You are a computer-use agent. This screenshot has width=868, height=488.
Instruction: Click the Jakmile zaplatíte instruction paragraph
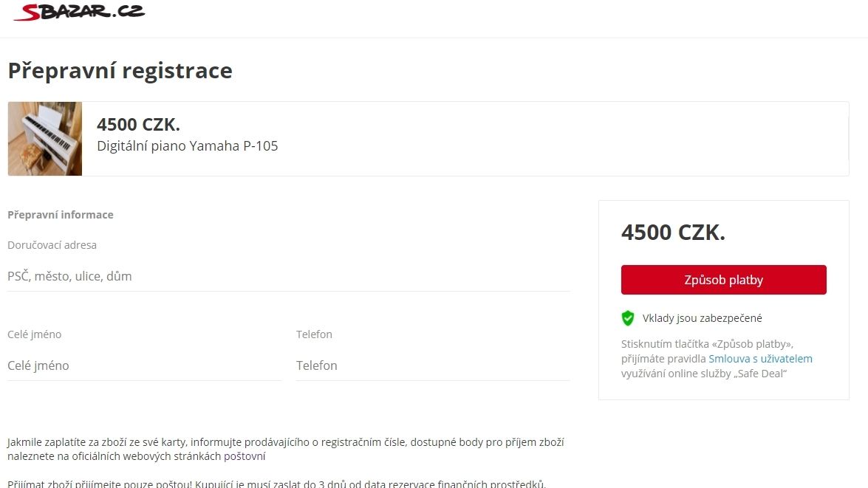[286, 450]
